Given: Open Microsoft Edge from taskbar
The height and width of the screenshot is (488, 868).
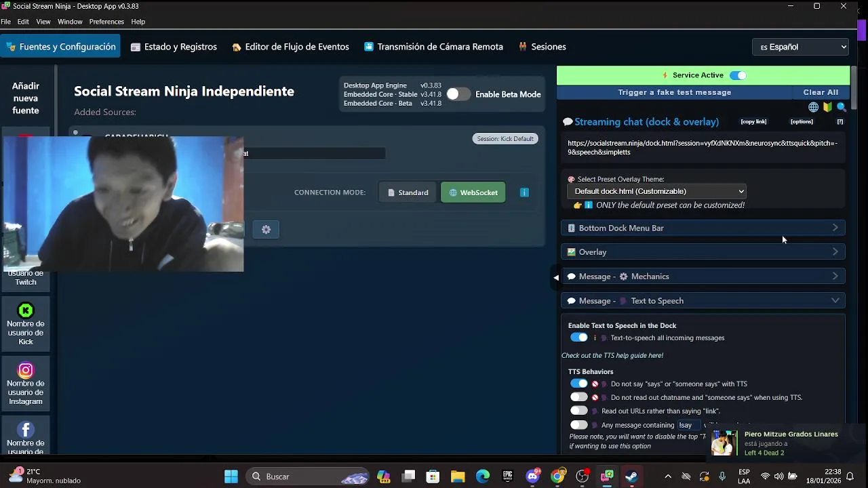Looking at the screenshot, I should pyautogui.click(x=483, y=476).
